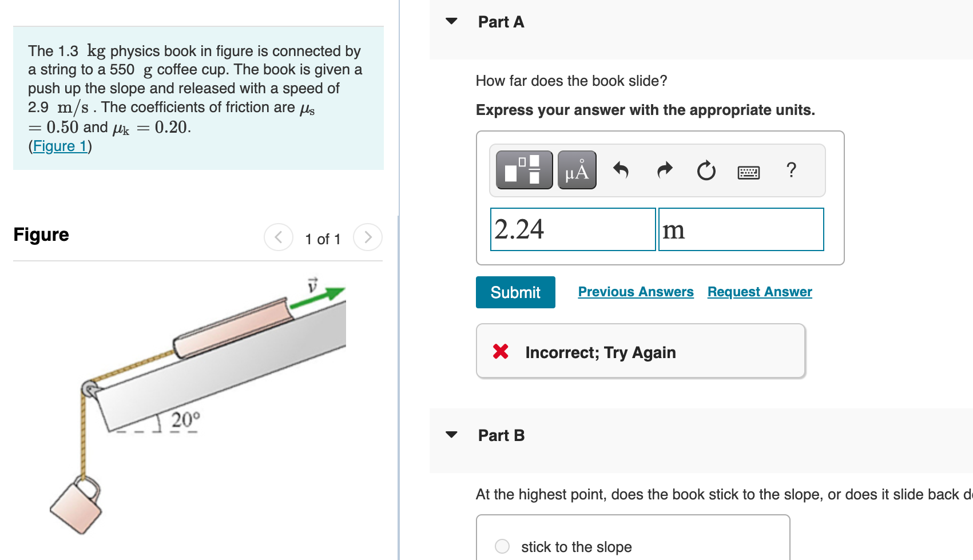Image resolution: width=973 pixels, height=560 pixels.
Task: Reset the answer field using the reset icon
Action: coord(706,170)
